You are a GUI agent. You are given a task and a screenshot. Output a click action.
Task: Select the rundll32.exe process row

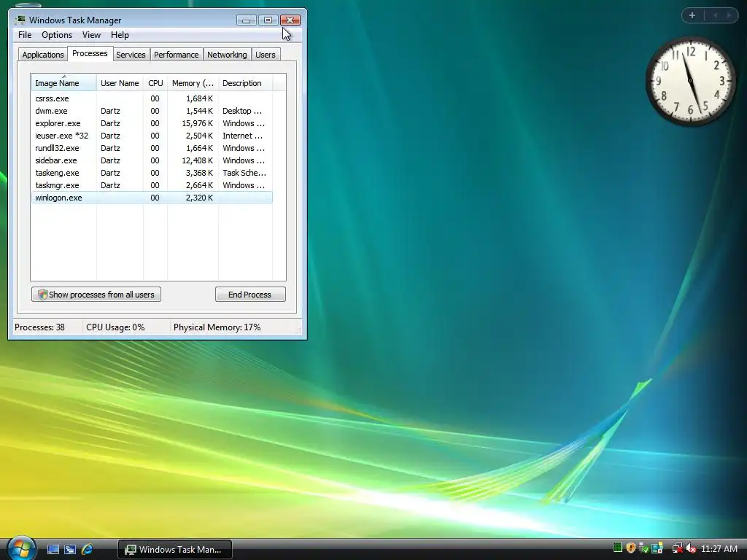152,148
